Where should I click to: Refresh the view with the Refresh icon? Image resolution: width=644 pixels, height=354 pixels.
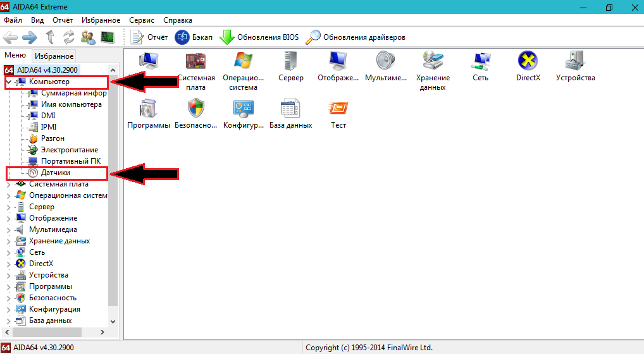point(68,37)
